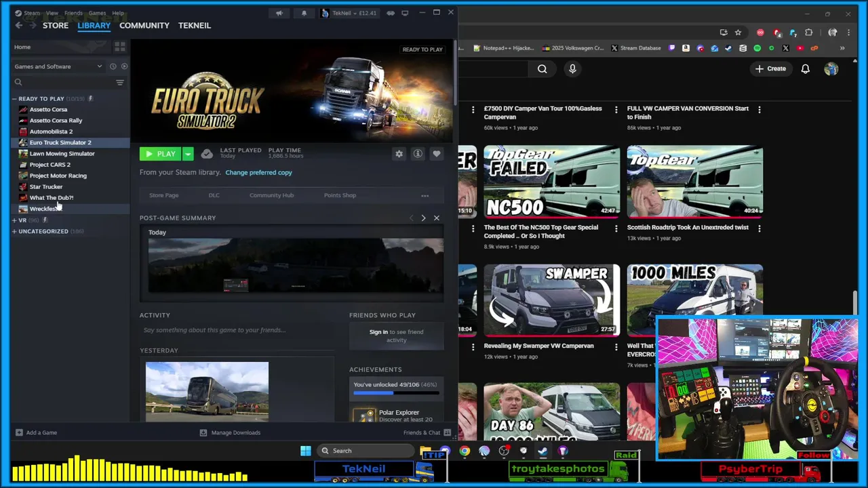Expand Play button options dropdown arrow
The image size is (868, 488).
coord(188,154)
